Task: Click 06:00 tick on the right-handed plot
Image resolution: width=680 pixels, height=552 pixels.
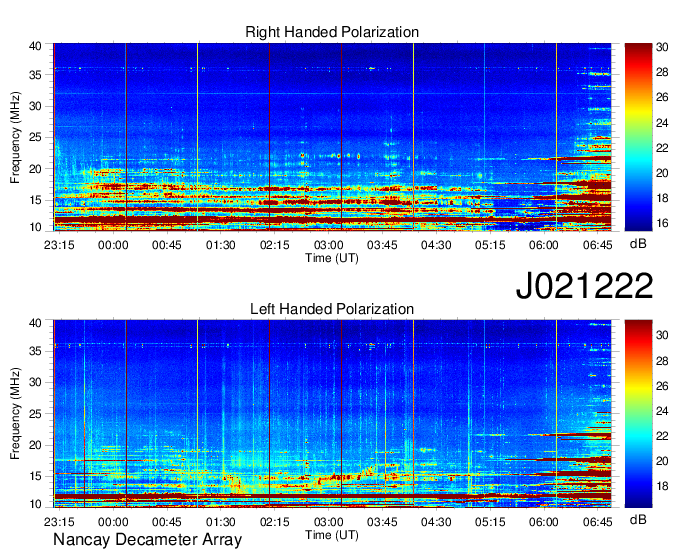Action: [x=544, y=245]
